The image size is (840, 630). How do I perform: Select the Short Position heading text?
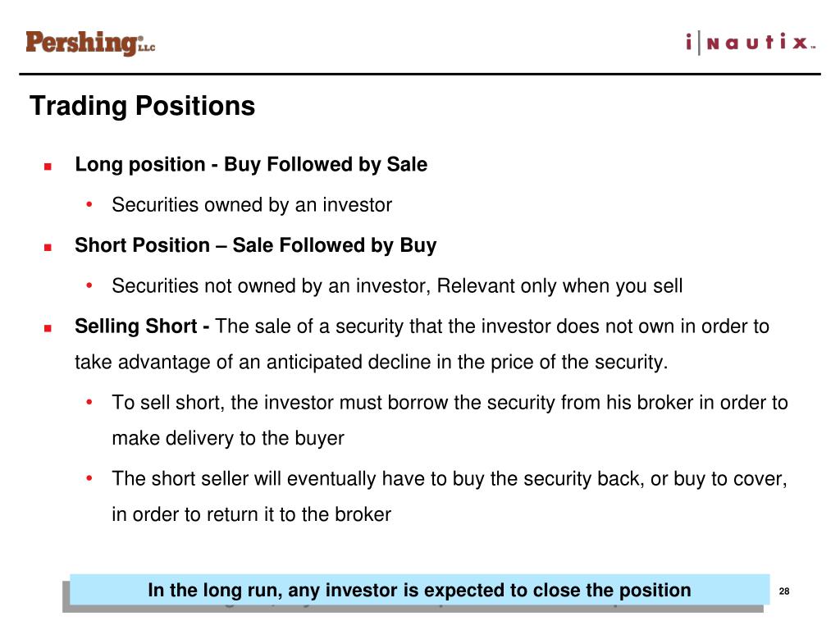pyautogui.click(x=256, y=245)
